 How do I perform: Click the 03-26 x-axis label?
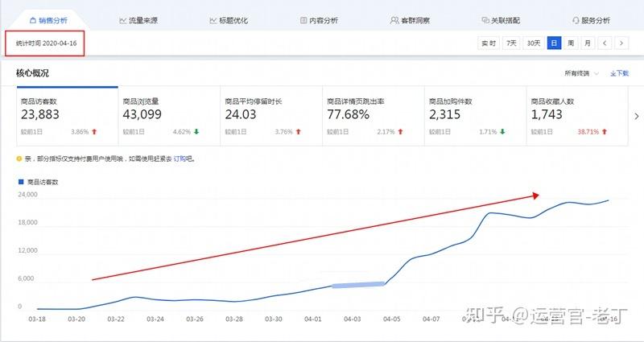pyautogui.click(x=195, y=319)
